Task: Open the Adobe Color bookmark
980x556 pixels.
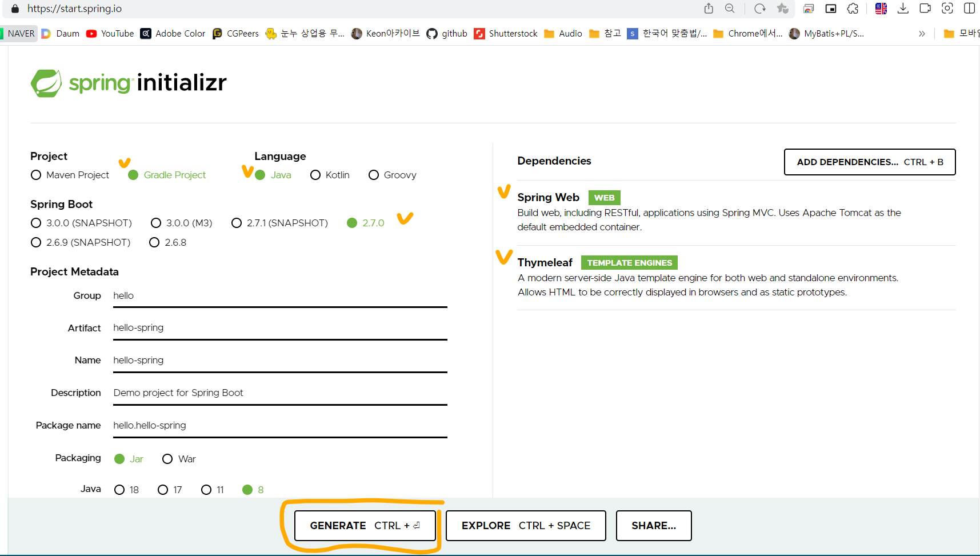Action: tap(173, 34)
